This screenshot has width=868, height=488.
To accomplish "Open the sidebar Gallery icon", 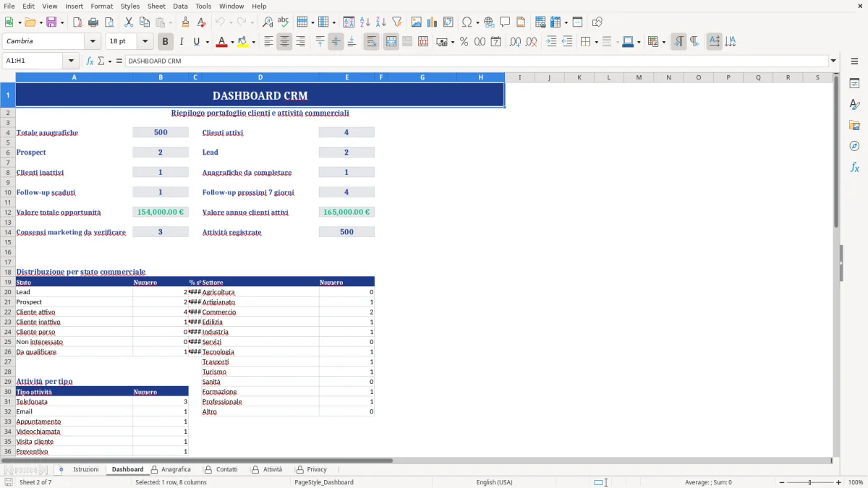I will coord(854,125).
